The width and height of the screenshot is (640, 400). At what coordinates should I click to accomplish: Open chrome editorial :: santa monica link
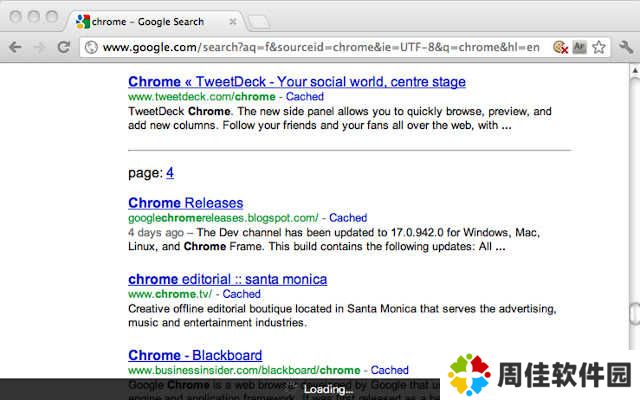coord(227,279)
